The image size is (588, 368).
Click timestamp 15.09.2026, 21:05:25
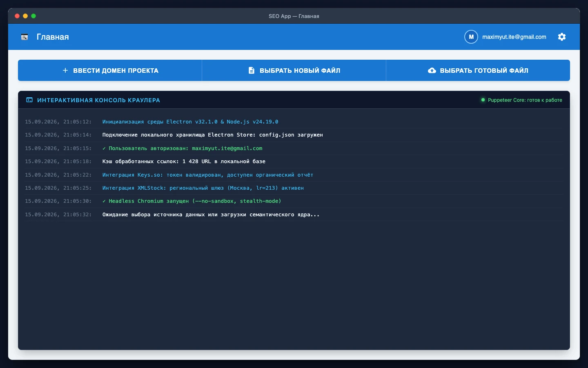point(58,188)
